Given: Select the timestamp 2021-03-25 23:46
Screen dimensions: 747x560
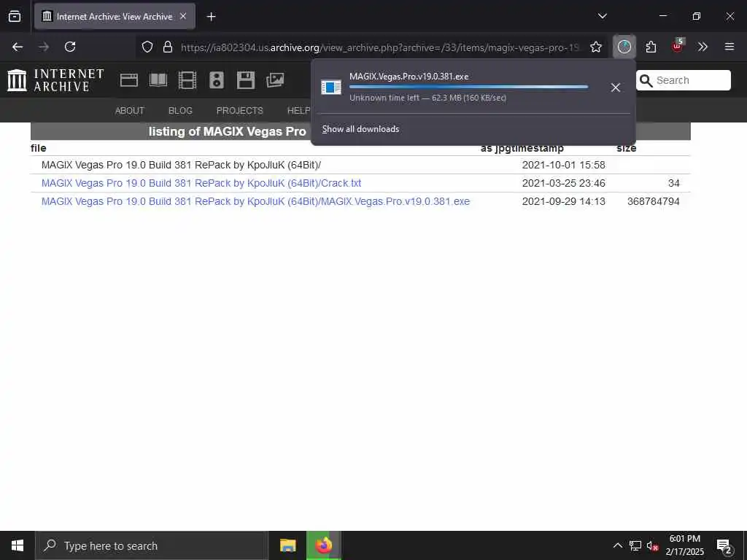Looking at the screenshot, I should tap(564, 183).
